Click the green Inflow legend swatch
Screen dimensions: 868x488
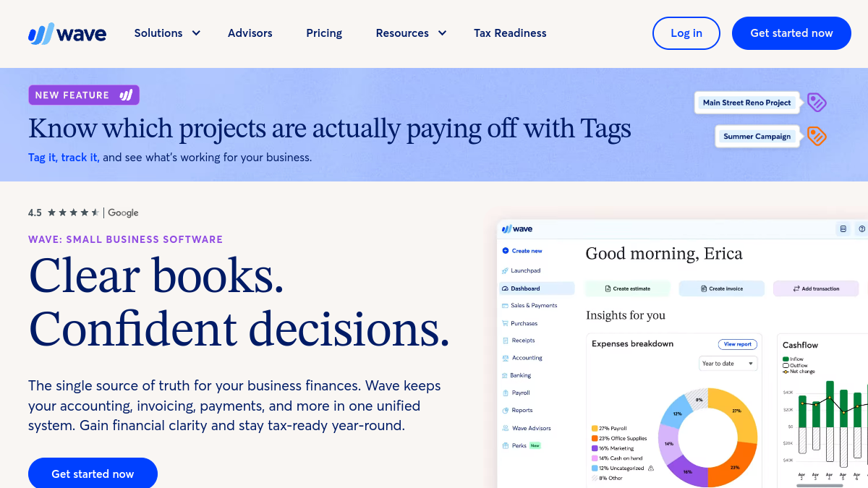(x=786, y=359)
